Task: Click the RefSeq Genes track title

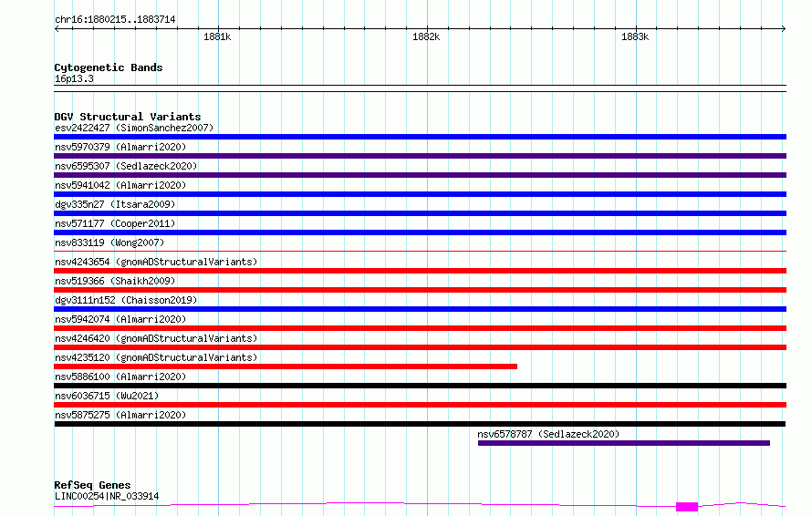Action: (x=92, y=485)
